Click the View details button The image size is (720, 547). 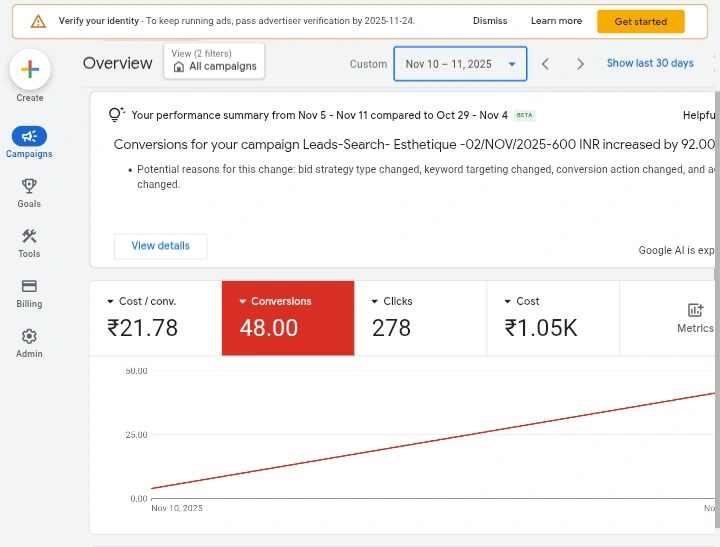coord(160,246)
